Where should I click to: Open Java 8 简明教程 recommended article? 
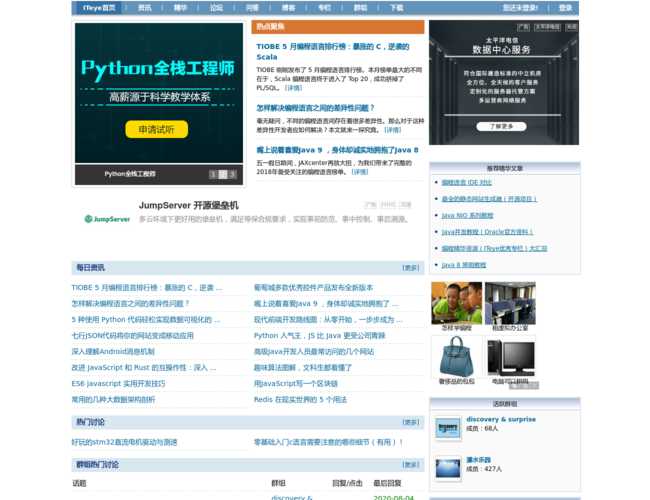pos(463,265)
